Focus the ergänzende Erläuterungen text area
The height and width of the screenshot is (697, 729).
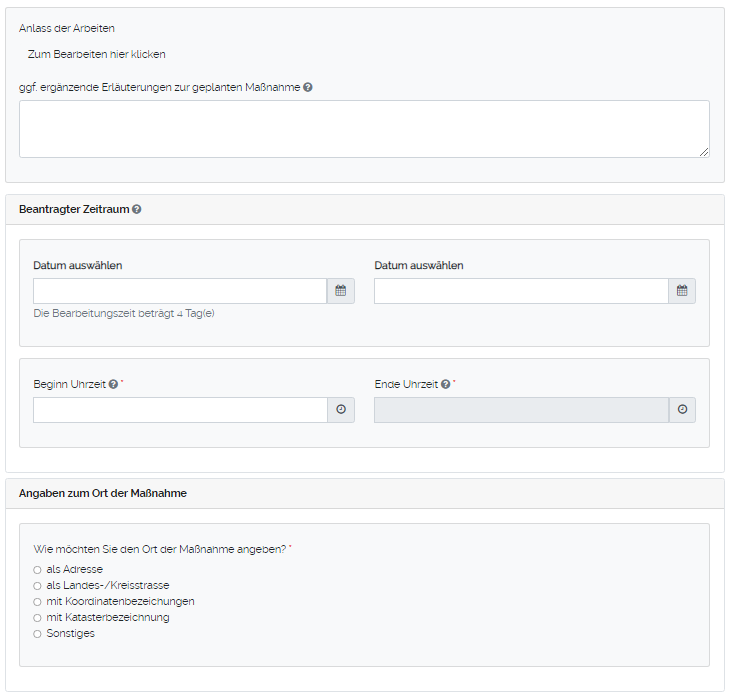pyautogui.click(x=364, y=128)
